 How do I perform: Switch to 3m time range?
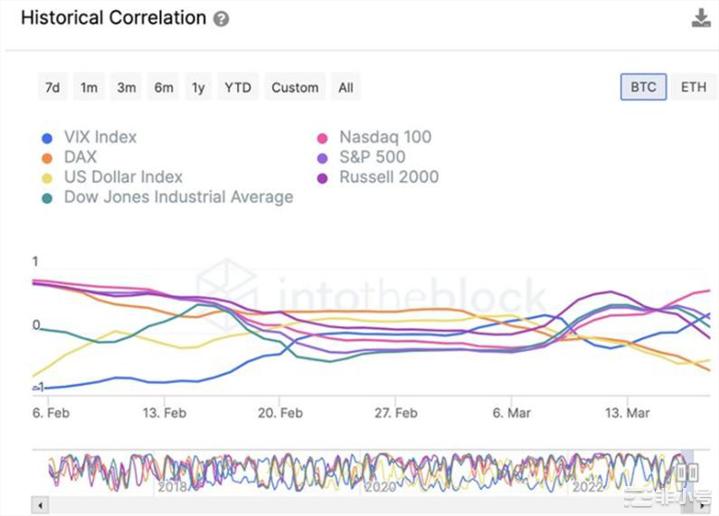click(126, 87)
